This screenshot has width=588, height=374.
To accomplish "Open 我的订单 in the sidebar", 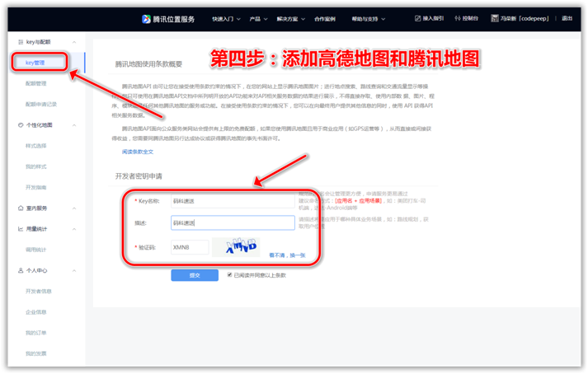I will tap(36, 333).
